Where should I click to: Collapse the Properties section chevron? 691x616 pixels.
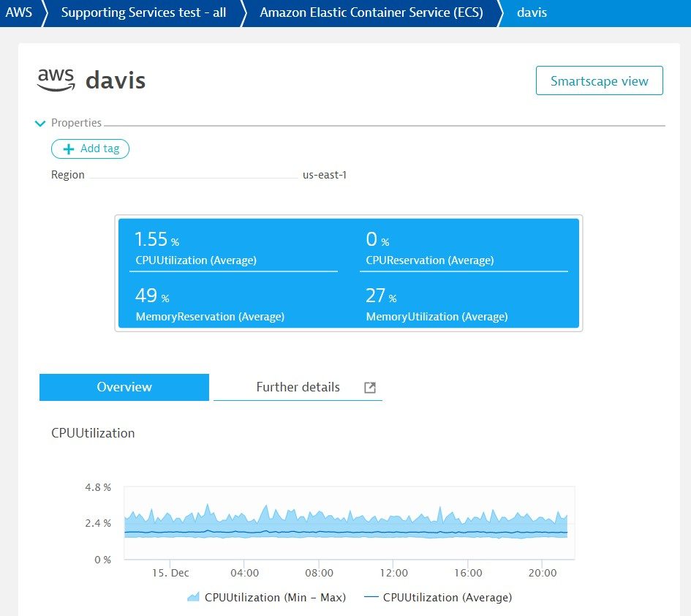click(40, 123)
